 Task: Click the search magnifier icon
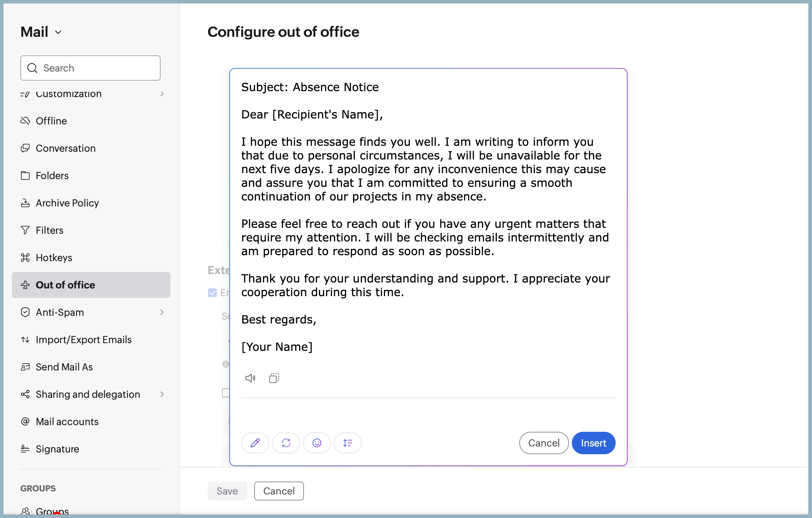tap(32, 68)
